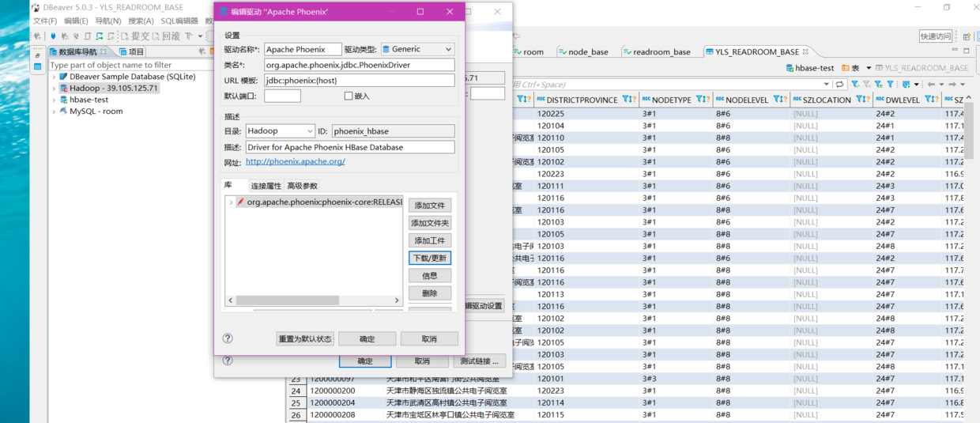Screen dimensions: 980x423
Task: Expand the phoenix-core library tree node
Action: pyautogui.click(x=231, y=202)
